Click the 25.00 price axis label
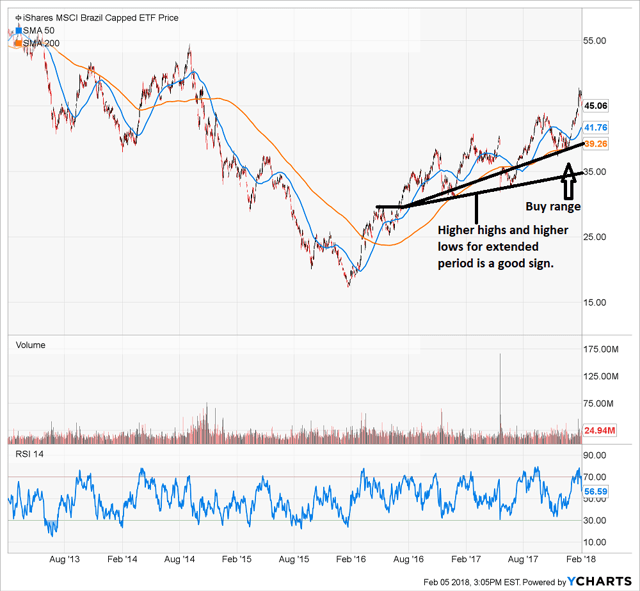The height and width of the screenshot is (591, 640). point(595,237)
